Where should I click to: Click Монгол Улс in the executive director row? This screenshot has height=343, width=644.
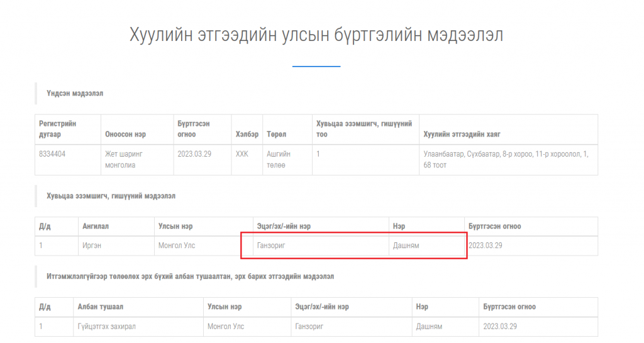(226, 327)
